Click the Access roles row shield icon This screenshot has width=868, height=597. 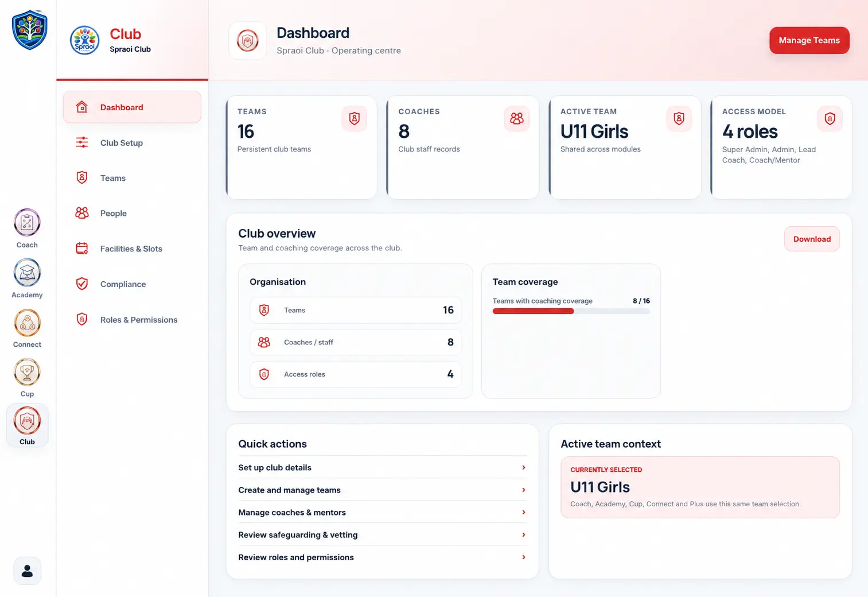[264, 374]
